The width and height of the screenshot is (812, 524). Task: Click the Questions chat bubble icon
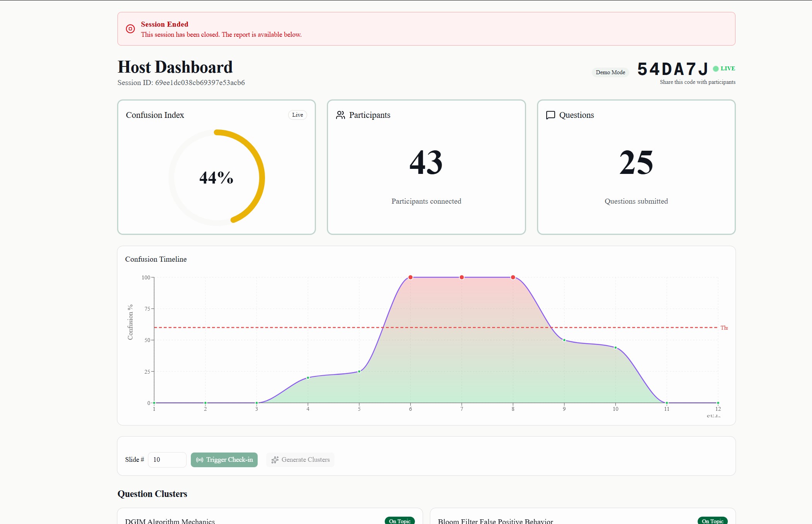click(x=550, y=115)
